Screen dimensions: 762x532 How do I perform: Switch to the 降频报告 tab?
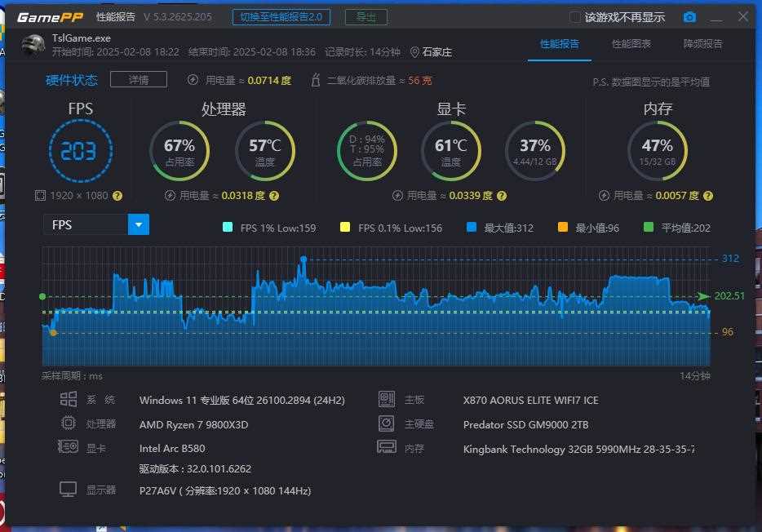point(702,44)
